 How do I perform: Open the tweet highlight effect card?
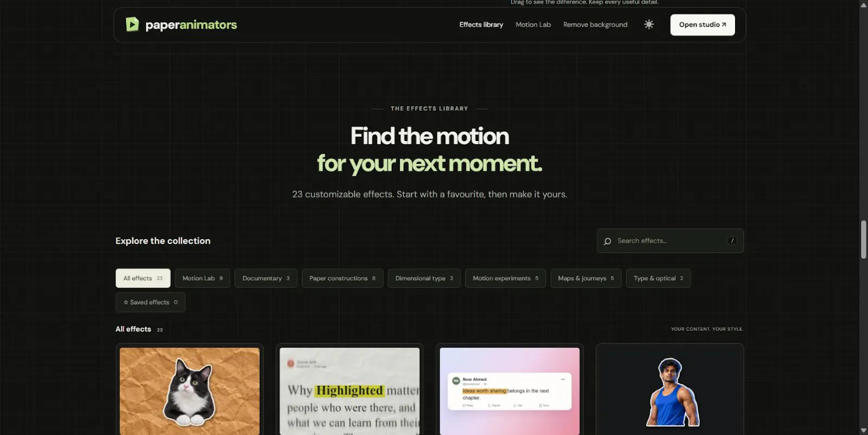[510, 391]
